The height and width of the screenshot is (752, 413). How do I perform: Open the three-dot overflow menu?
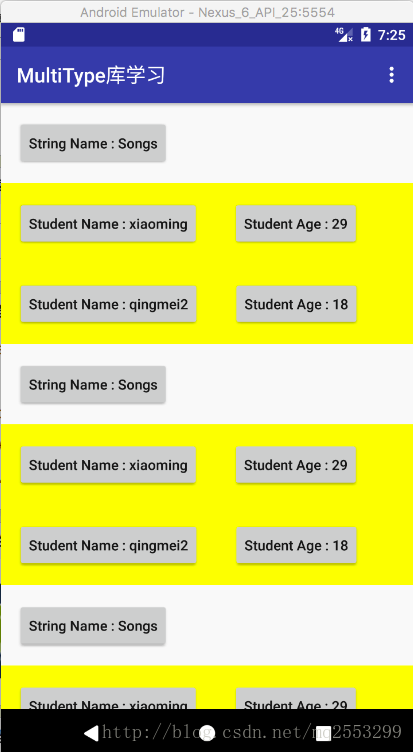391,75
